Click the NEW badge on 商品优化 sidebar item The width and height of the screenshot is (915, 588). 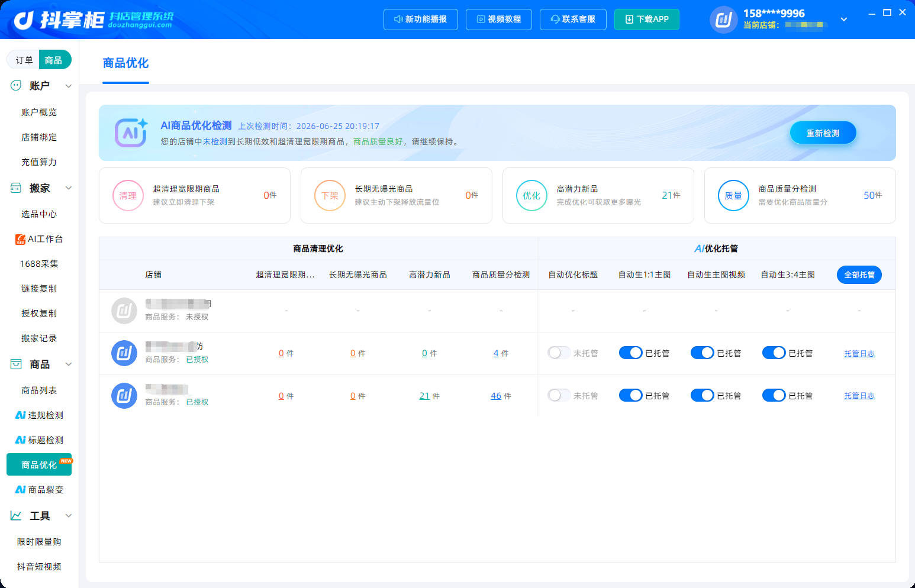coord(66,461)
